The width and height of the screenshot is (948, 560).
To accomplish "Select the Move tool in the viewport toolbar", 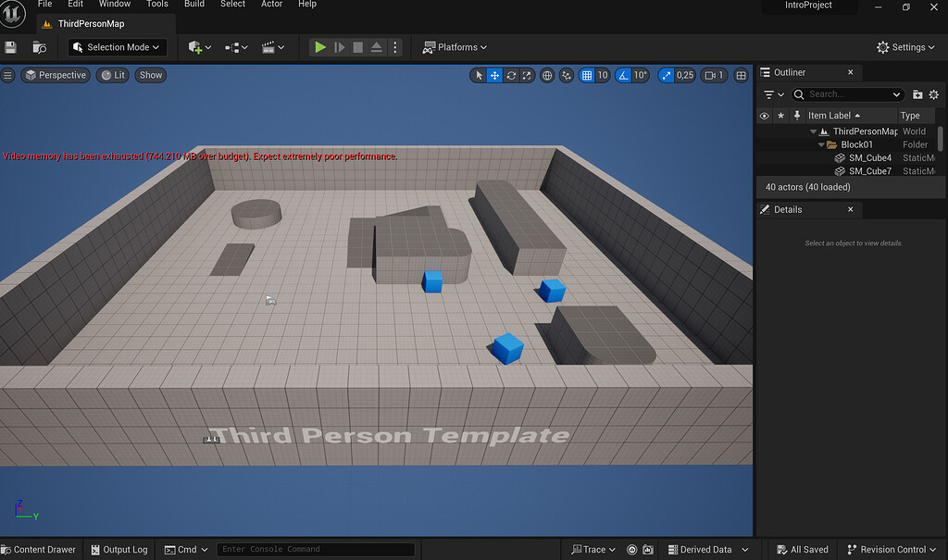I will [494, 76].
